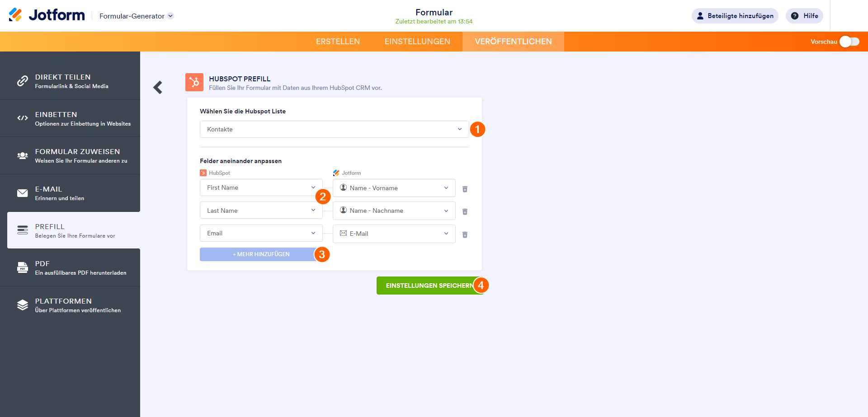Click the + MEHR HINZUFÜGEN button
868x417 pixels.
261,254
